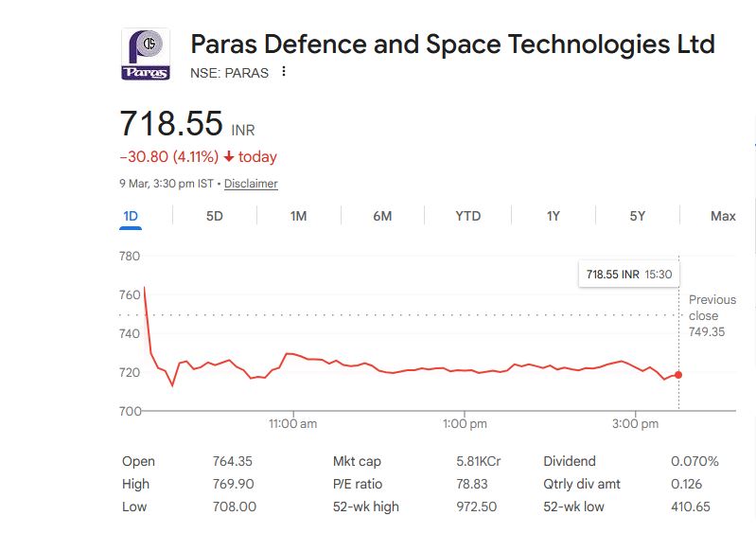Image resolution: width=756 pixels, height=551 pixels.
Task: Select the 1D time range tab
Action: point(131,216)
